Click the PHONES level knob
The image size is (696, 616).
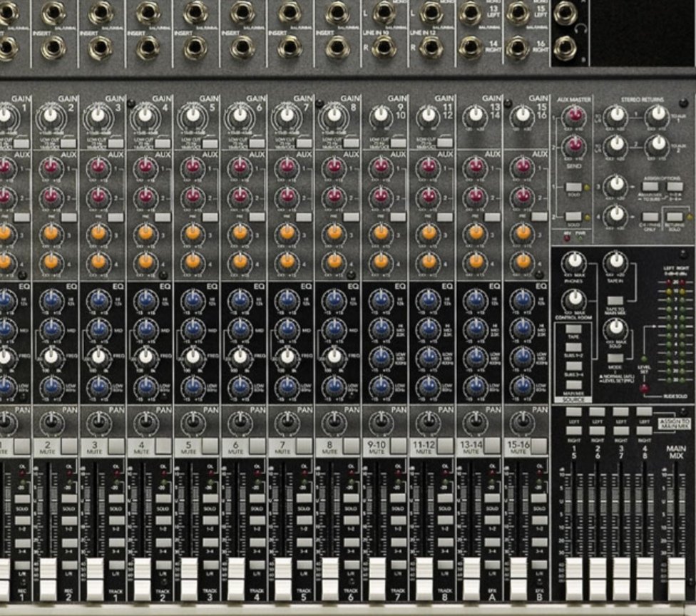coord(574,262)
